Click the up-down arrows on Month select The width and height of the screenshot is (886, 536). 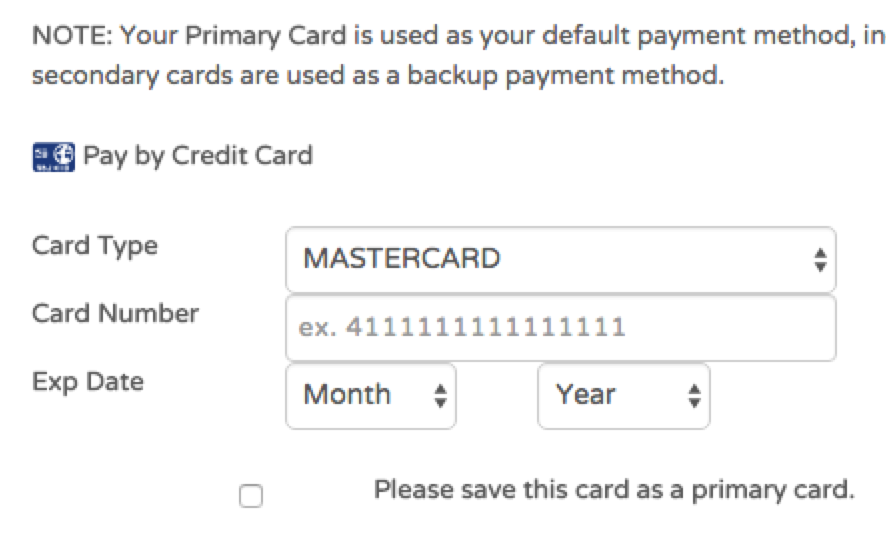(x=441, y=396)
